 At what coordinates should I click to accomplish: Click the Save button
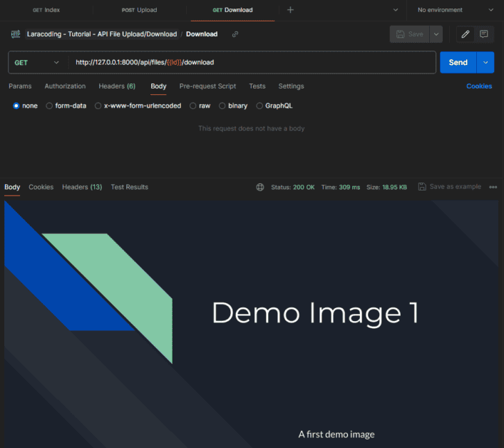click(409, 34)
